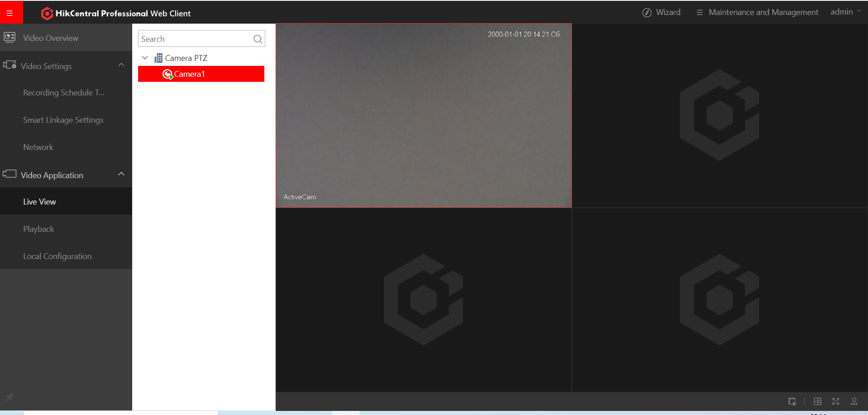Open the Wizard

click(x=661, y=12)
